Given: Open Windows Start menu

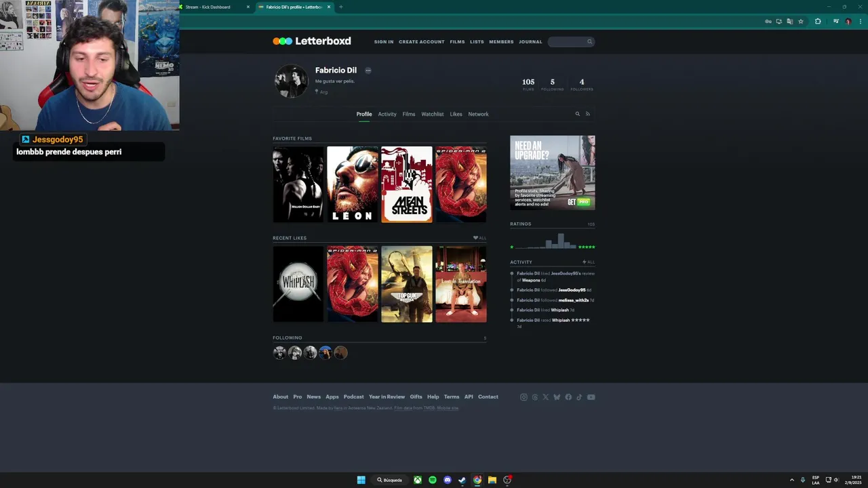Looking at the screenshot, I should click(x=361, y=480).
